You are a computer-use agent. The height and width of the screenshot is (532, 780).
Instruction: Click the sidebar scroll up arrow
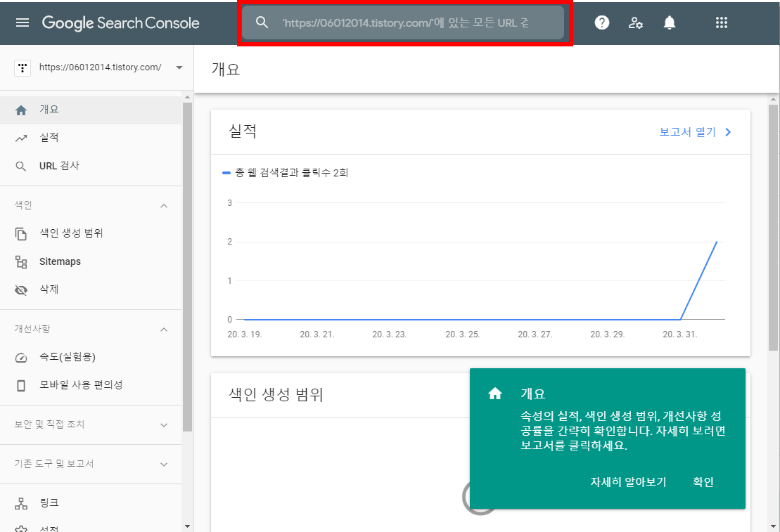point(187,97)
